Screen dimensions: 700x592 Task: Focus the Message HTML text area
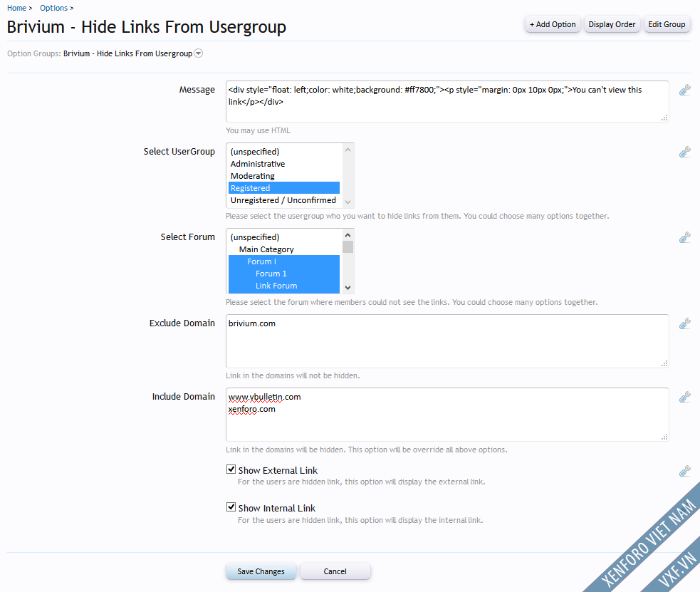(447, 101)
